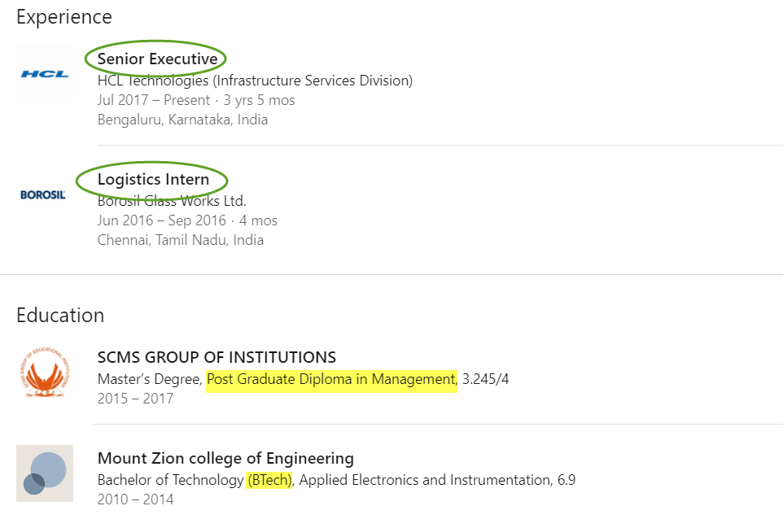Viewport: 783px width, 532px height.
Task: Open Mount Zion college of Engineering page
Action: pyautogui.click(x=225, y=458)
